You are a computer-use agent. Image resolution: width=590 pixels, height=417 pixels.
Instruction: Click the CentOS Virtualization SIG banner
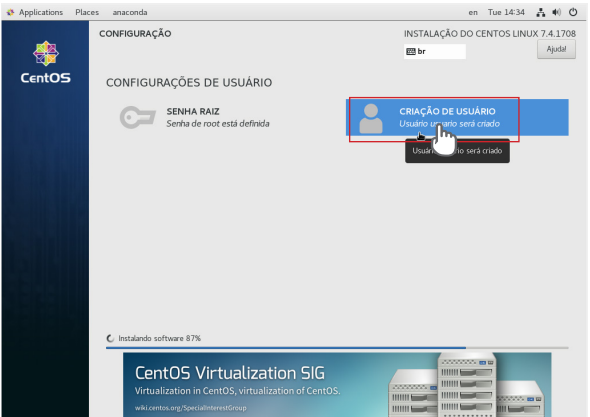[x=337, y=385]
